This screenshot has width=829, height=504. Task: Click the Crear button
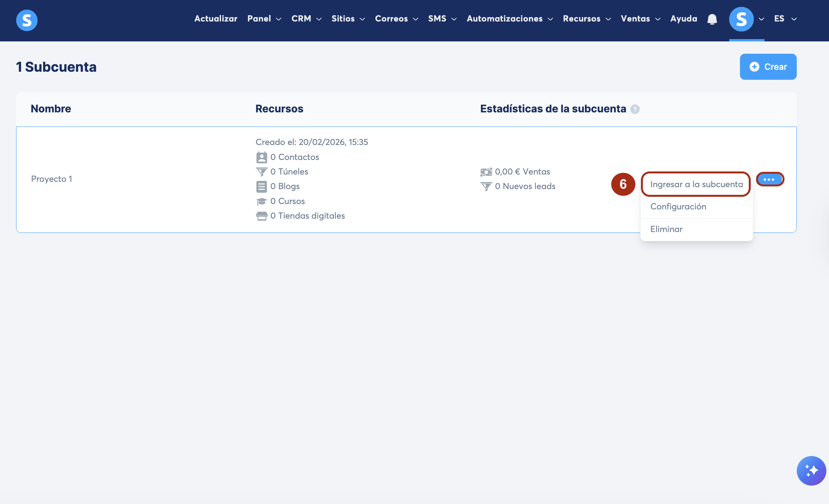768,67
